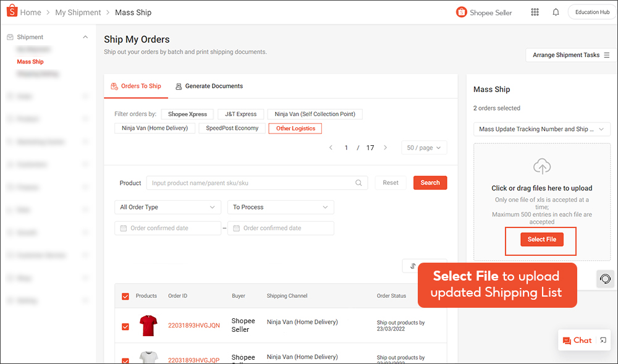
Task: Open the To Process status dropdown
Action: (281, 207)
